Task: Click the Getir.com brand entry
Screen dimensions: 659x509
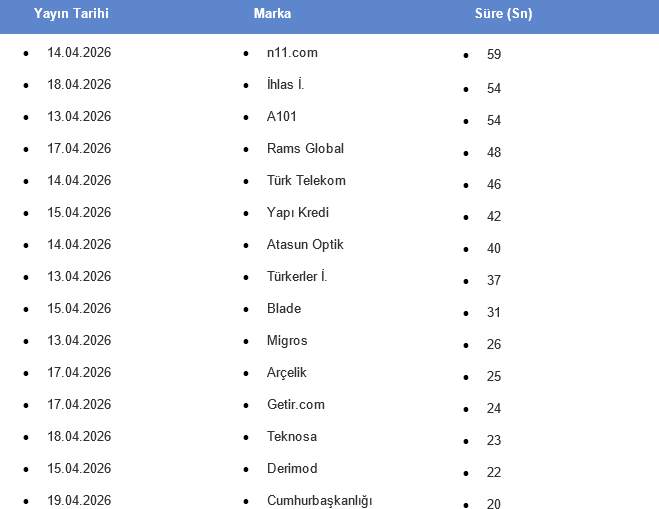Action: point(296,404)
